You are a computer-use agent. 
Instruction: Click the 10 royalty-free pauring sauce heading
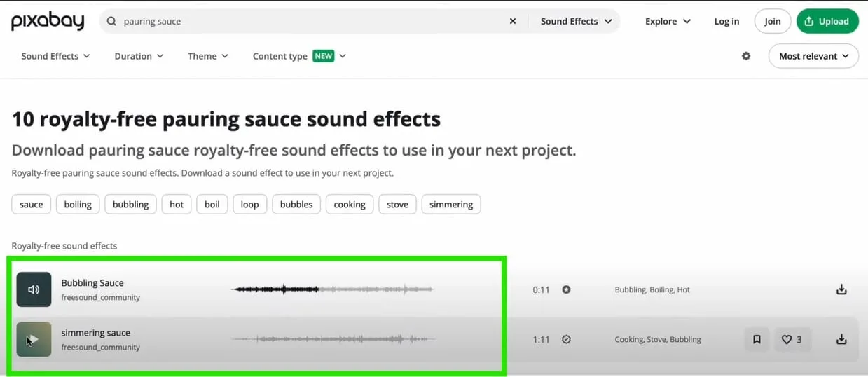point(226,119)
